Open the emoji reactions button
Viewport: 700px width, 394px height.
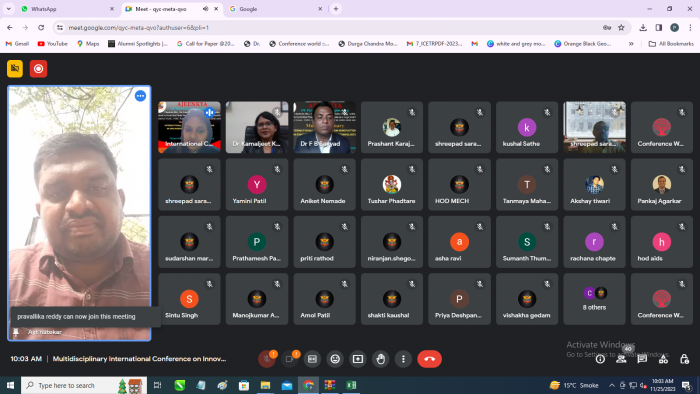(335, 359)
